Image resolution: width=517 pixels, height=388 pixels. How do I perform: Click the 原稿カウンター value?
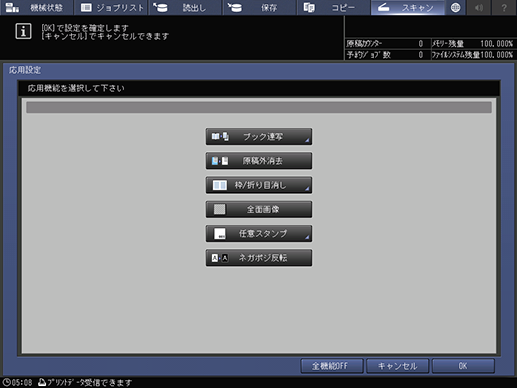[421, 44]
